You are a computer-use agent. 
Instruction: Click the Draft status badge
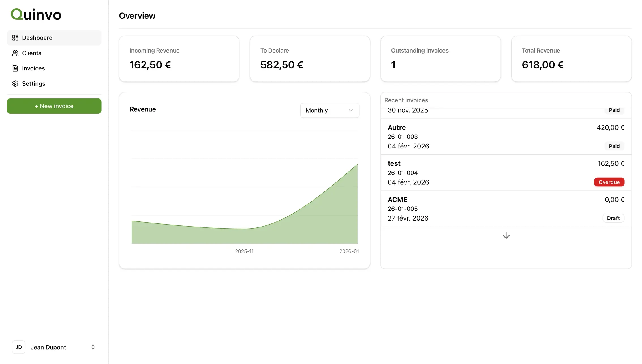[613, 218]
